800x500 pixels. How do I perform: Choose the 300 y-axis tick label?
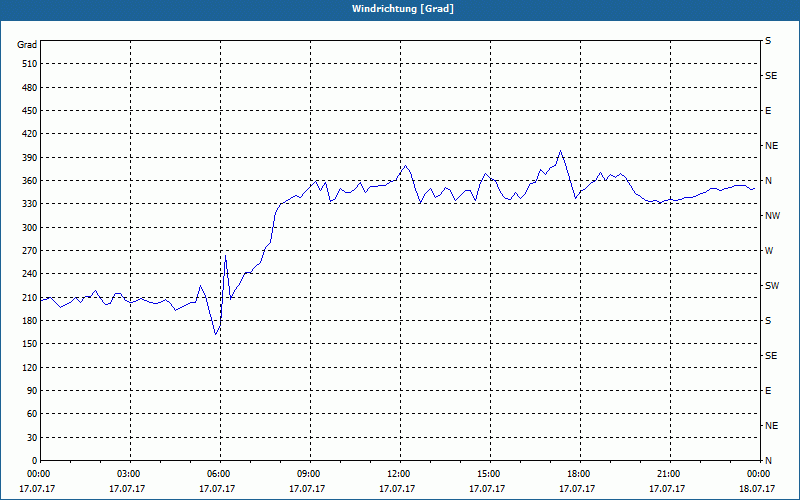[30, 228]
